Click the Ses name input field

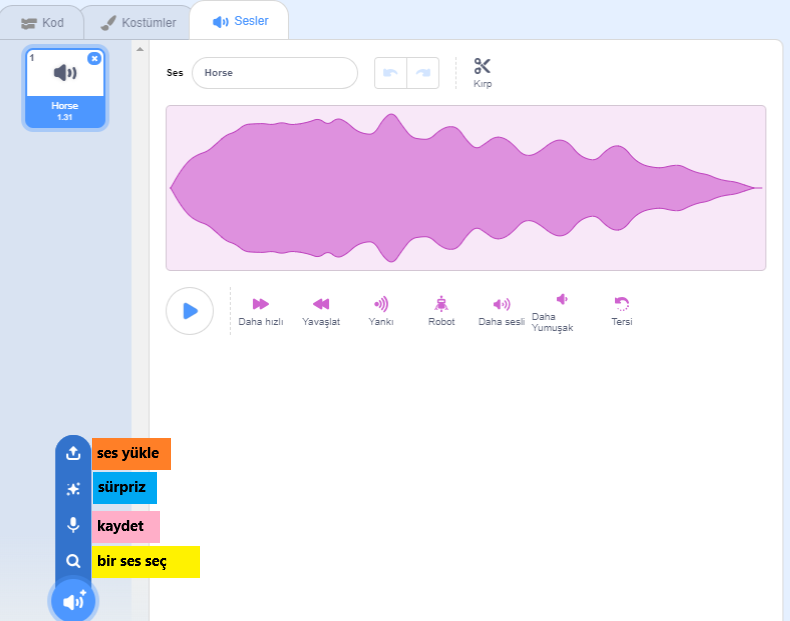coord(274,73)
